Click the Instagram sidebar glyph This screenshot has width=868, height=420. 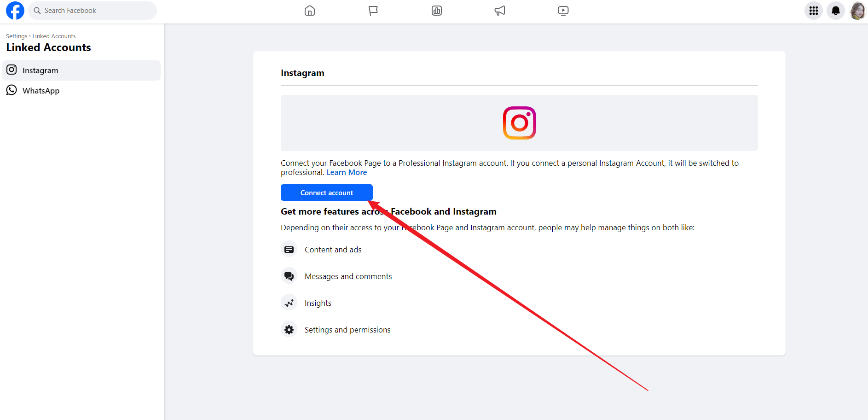point(12,70)
